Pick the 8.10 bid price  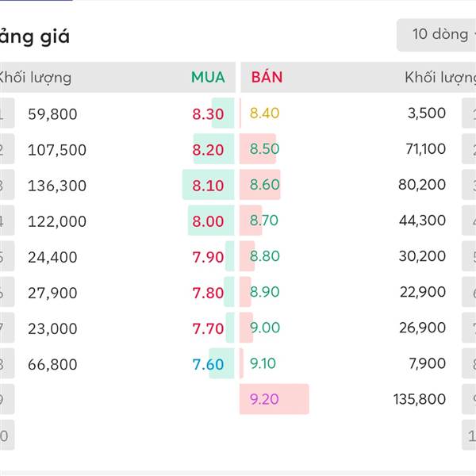pyautogui.click(x=208, y=186)
